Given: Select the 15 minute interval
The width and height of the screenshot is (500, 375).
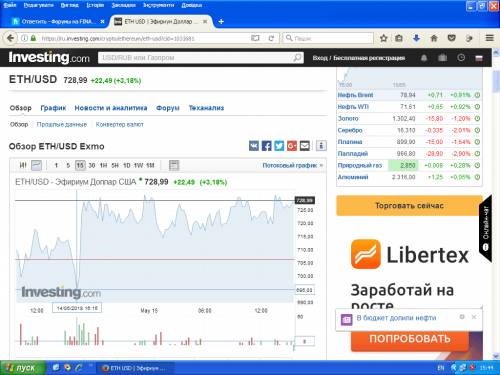Looking at the screenshot, I should [x=80, y=165].
